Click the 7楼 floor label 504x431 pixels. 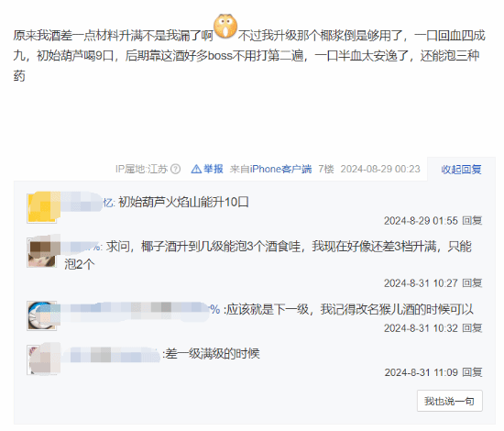click(x=325, y=169)
